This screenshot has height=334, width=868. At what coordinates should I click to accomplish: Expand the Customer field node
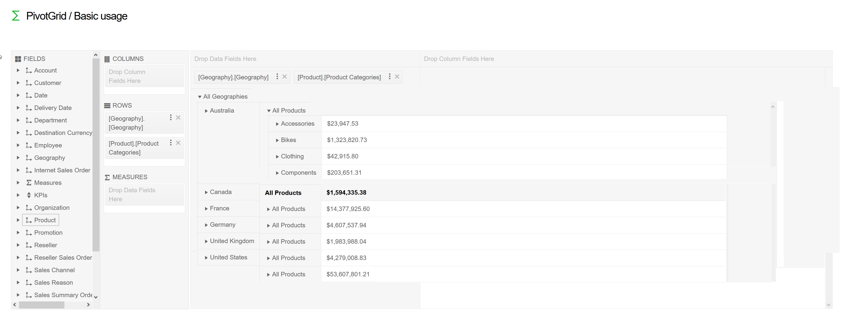18,83
